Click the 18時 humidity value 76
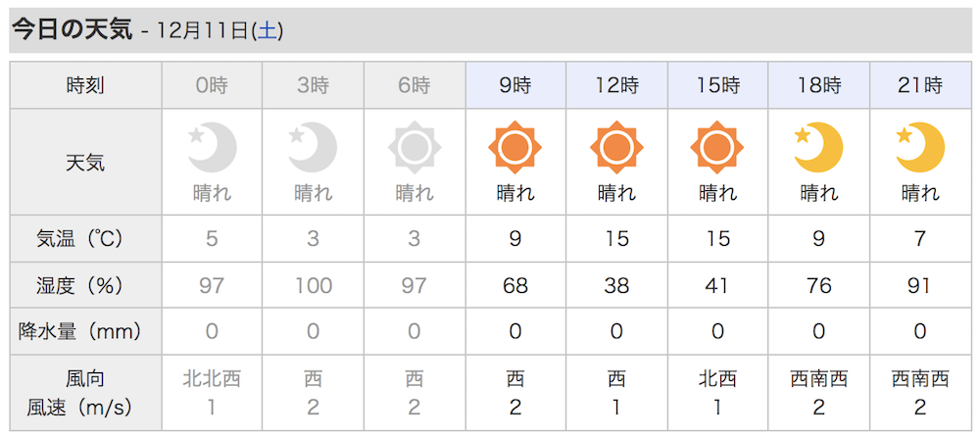This screenshot has height=436, width=980. [818, 285]
